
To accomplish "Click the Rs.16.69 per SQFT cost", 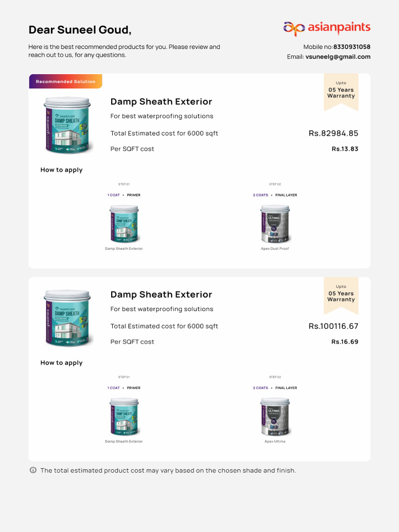I will click(345, 342).
